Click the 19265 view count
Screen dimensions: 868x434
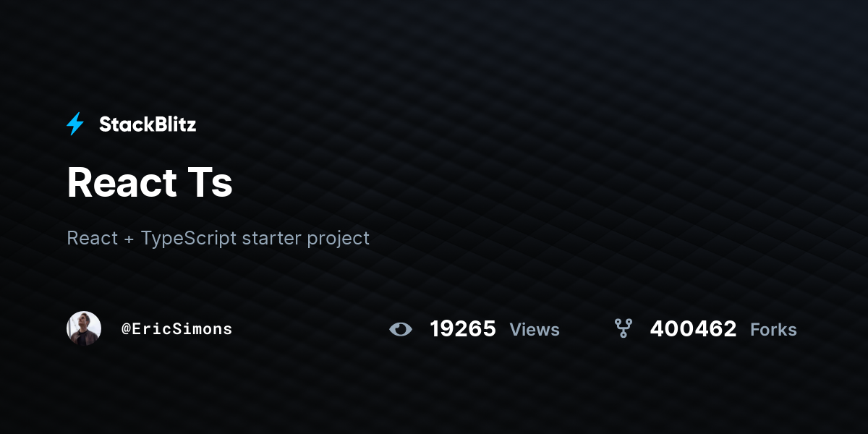[463, 329]
